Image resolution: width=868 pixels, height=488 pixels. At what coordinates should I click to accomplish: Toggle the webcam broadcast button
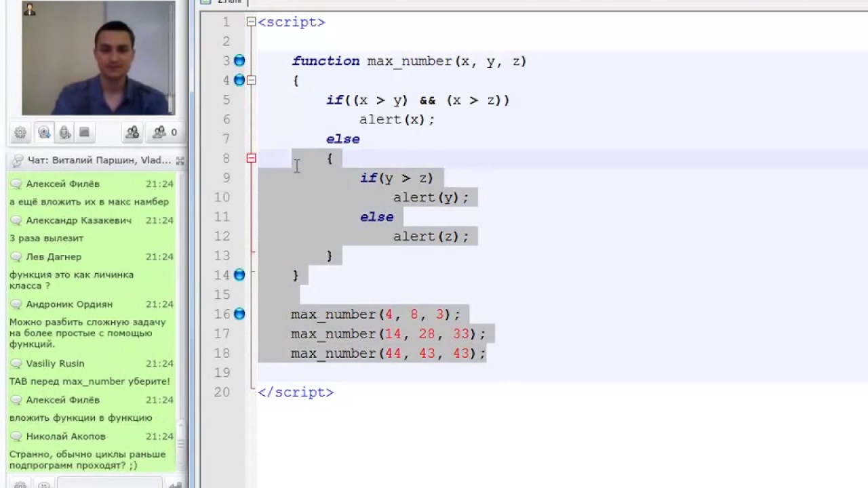[x=44, y=133]
